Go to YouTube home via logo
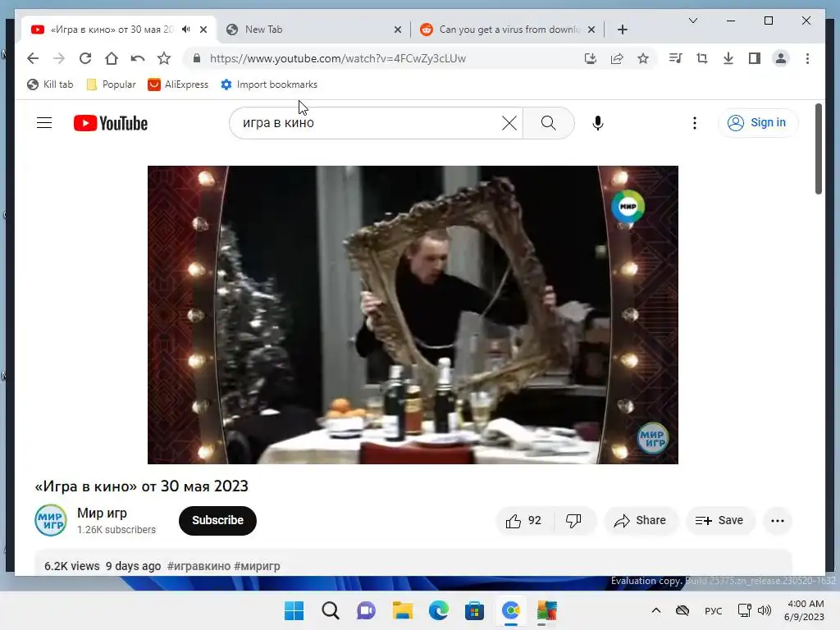This screenshot has height=630, width=840. (x=111, y=123)
